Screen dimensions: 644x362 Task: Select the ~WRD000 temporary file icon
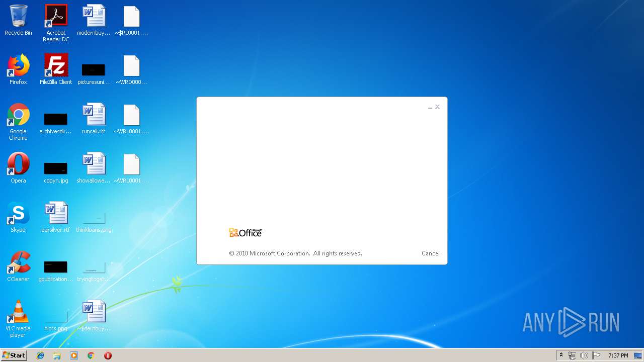(x=131, y=69)
